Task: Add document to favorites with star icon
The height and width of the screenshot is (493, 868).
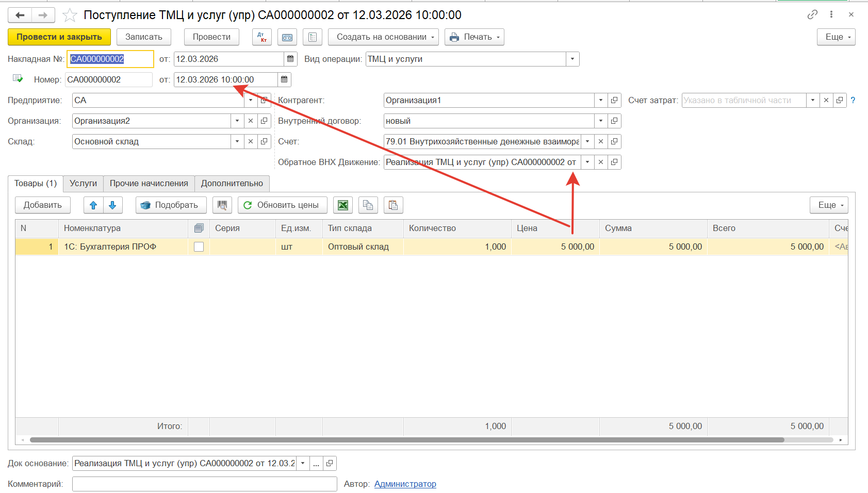Action: [x=70, y=15]
